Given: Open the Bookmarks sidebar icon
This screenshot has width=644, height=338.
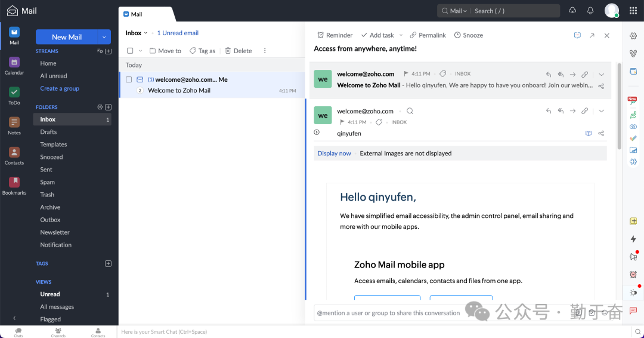Looking at the screenshot, I should [14, 185].
